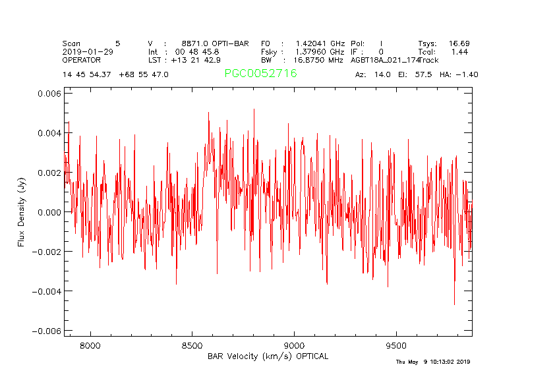Click the velocity value 8871.0 OPTI-BAR

click(215, 43)
